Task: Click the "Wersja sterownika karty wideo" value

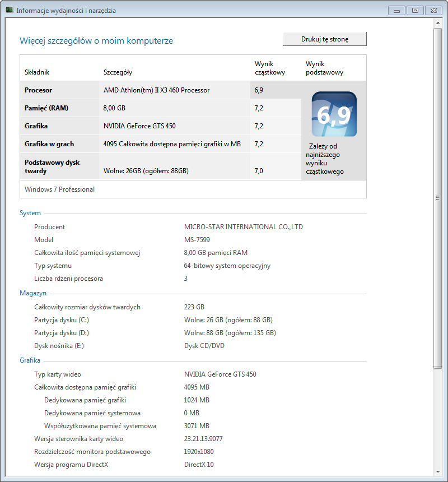Action: tap(203, 439)
